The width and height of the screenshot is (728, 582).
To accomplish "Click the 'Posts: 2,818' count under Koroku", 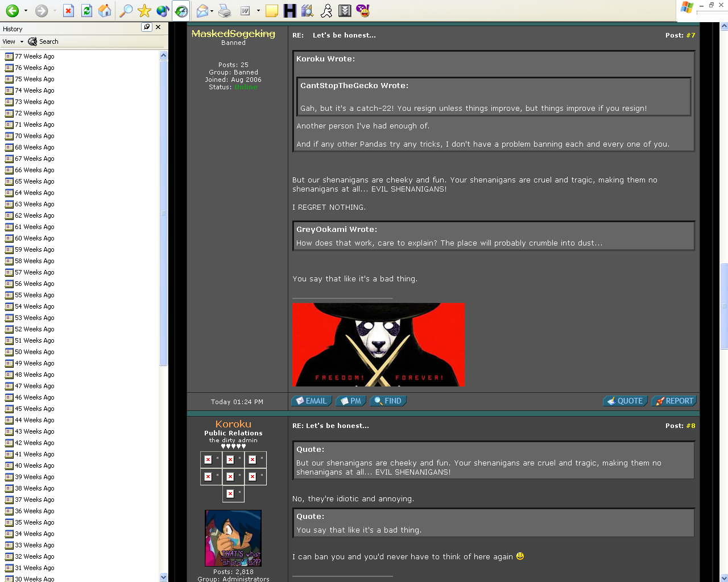I will tap(233, 572).
